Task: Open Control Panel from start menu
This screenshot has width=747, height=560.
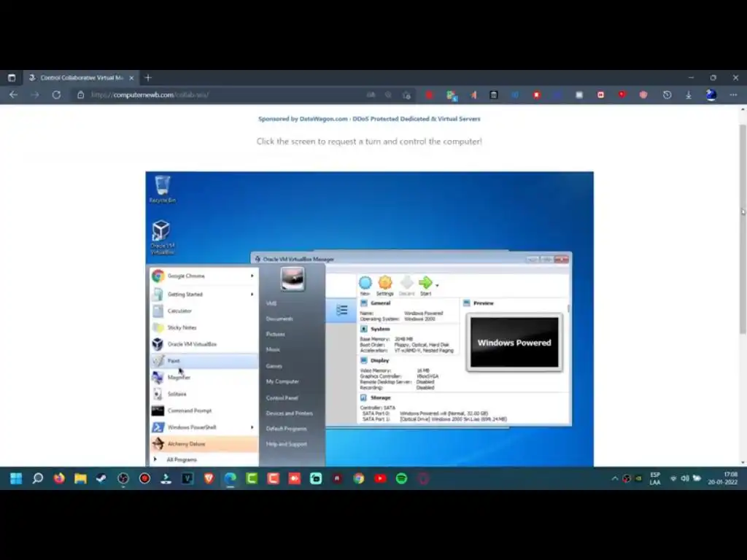Action: pos(282,397)
